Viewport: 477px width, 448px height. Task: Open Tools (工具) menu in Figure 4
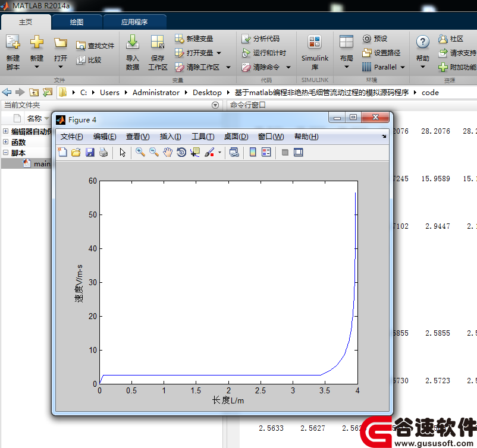click(203, 137)
